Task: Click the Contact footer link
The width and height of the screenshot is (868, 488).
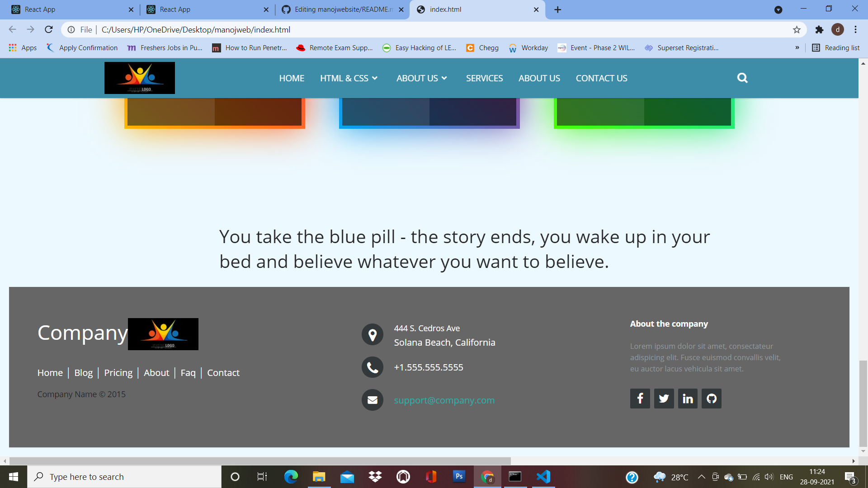Action: (x=223, y=373)
